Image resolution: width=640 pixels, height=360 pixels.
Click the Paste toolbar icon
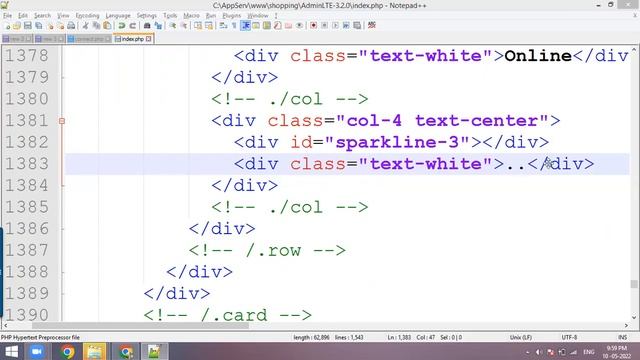pos(107,26)
